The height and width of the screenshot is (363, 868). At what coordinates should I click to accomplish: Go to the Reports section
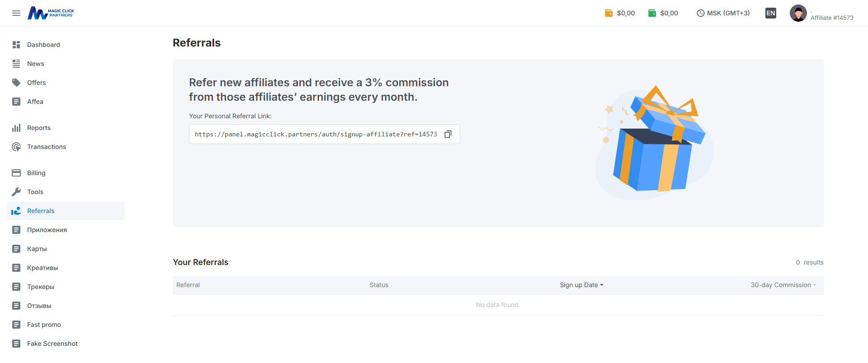click(38, 128)
